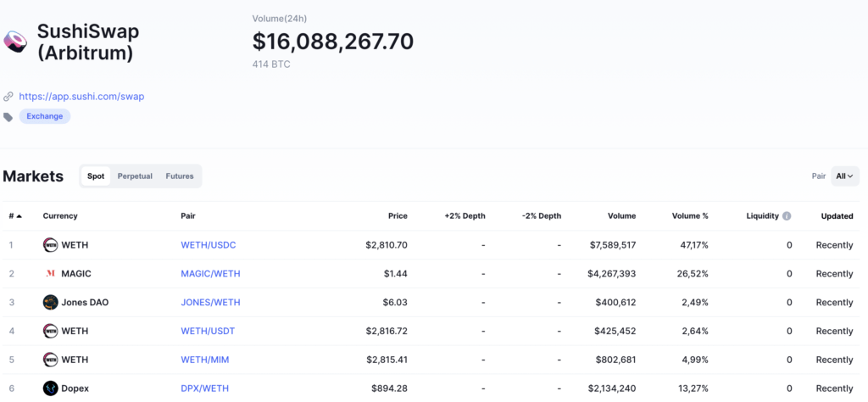This screenshot has height=402, width=868.
Task: Open the WETH/USDC pair link
Action: 209,245
